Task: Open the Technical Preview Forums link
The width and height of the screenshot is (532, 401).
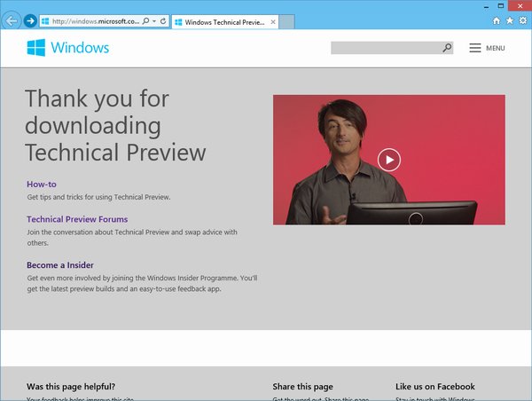Action: click(x=77, y=219)
